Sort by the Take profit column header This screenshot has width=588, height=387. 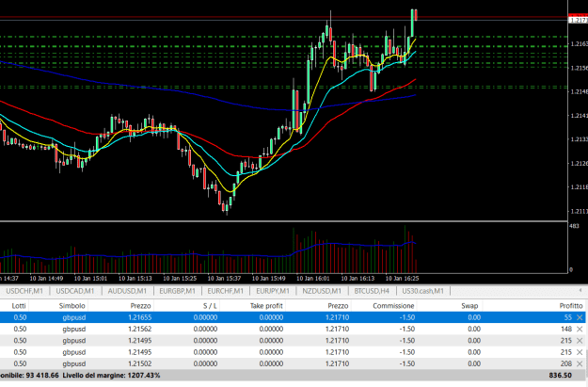point(266,306)
